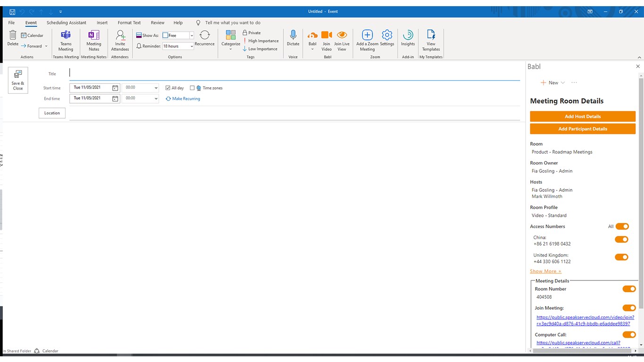Expand the New dropdown chevron in Babl
This screenshot has height=362, width=644.
click(x=563, y=82)
